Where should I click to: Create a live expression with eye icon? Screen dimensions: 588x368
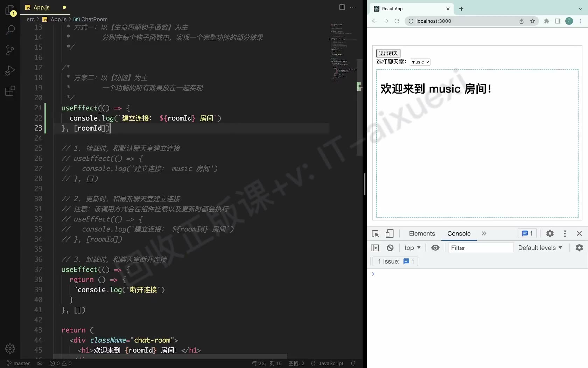coord(435,248)
